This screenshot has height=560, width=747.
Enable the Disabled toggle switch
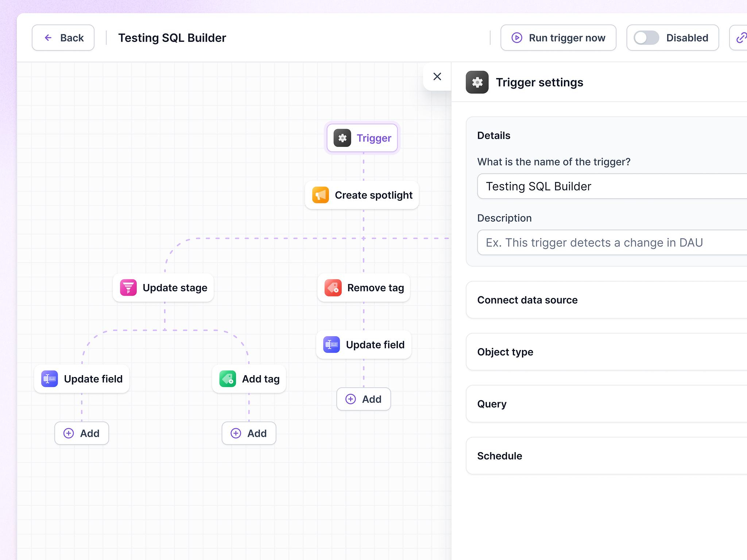[646, 38]
